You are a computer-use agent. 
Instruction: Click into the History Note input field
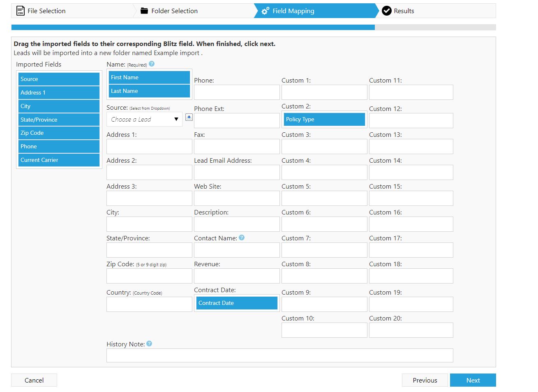[x=279, y=355]
